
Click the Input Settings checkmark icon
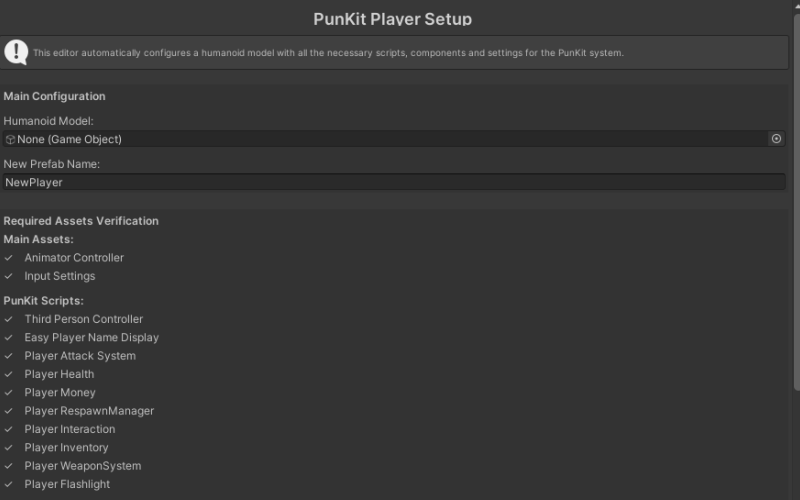coord(9,276)
